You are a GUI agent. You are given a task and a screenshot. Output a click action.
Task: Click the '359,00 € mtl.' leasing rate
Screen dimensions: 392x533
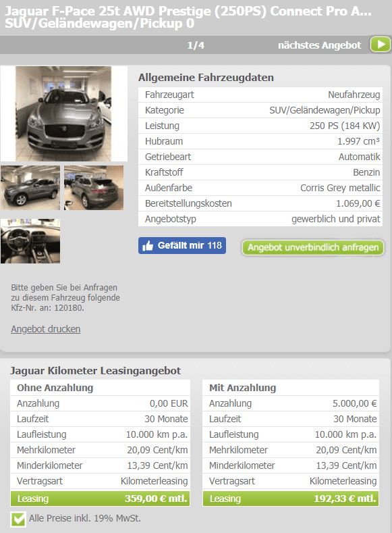click(x=156, y=499)
